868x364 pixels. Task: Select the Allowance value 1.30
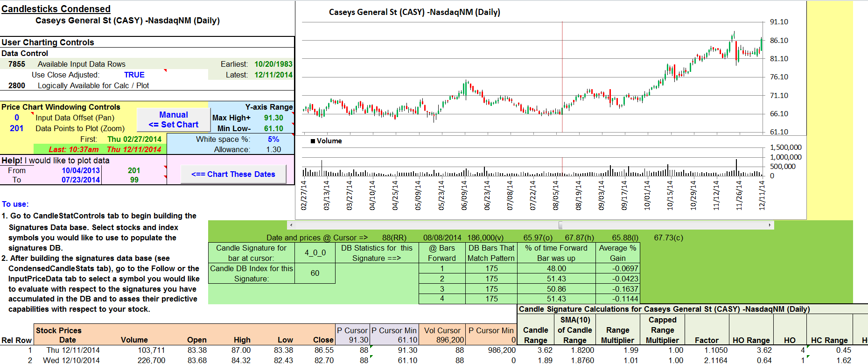(273, 149)
